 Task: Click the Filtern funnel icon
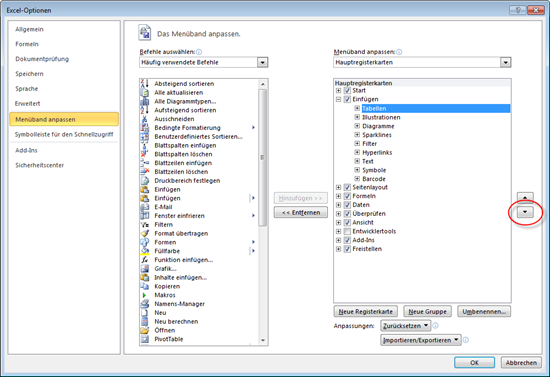tap(145, 224)
